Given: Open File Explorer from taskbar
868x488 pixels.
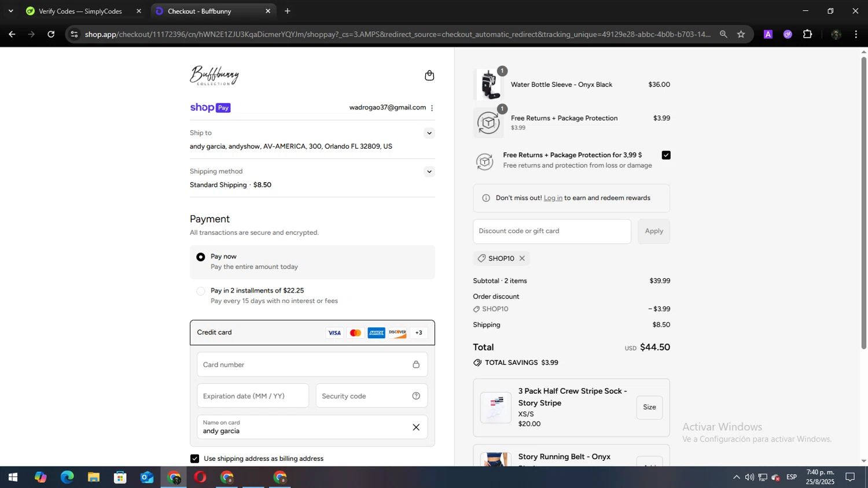Looking at the screenshot, I should (94, 478).
